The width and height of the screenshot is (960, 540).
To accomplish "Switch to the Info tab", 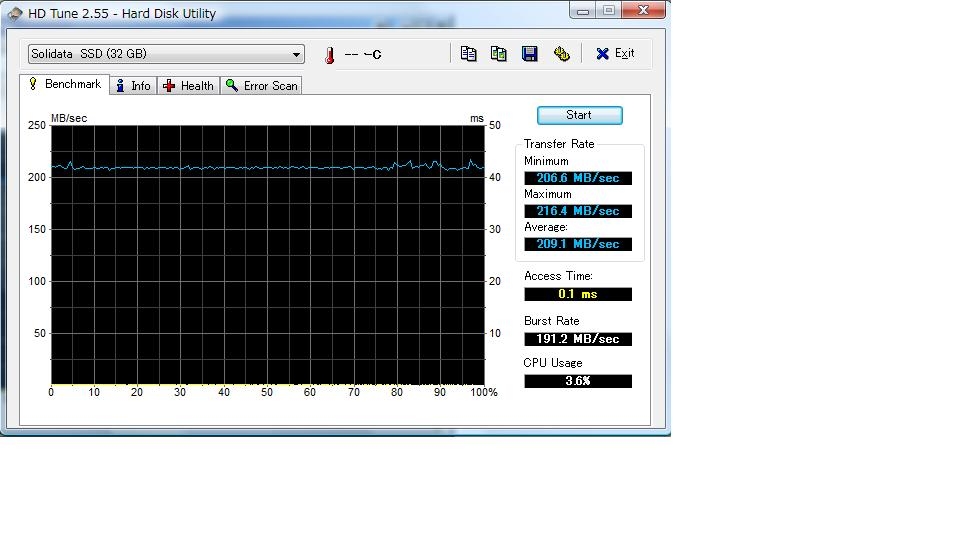I will tap(133, 86).
